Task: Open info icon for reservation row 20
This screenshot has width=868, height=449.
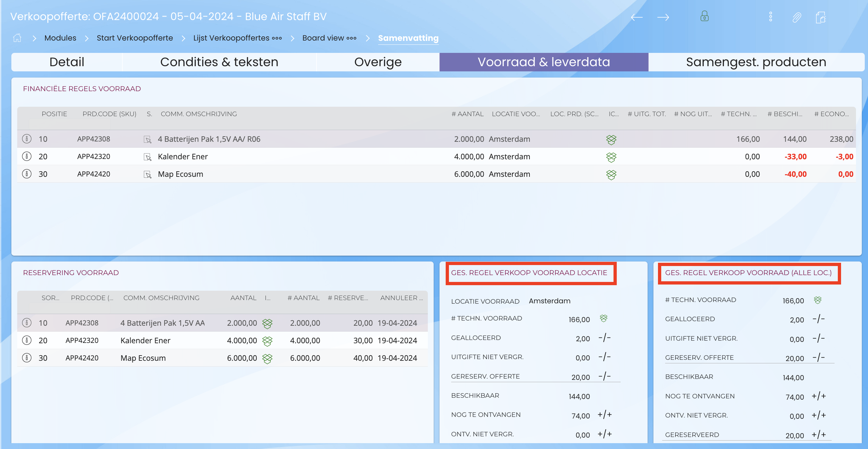Action: coord(27,340)
